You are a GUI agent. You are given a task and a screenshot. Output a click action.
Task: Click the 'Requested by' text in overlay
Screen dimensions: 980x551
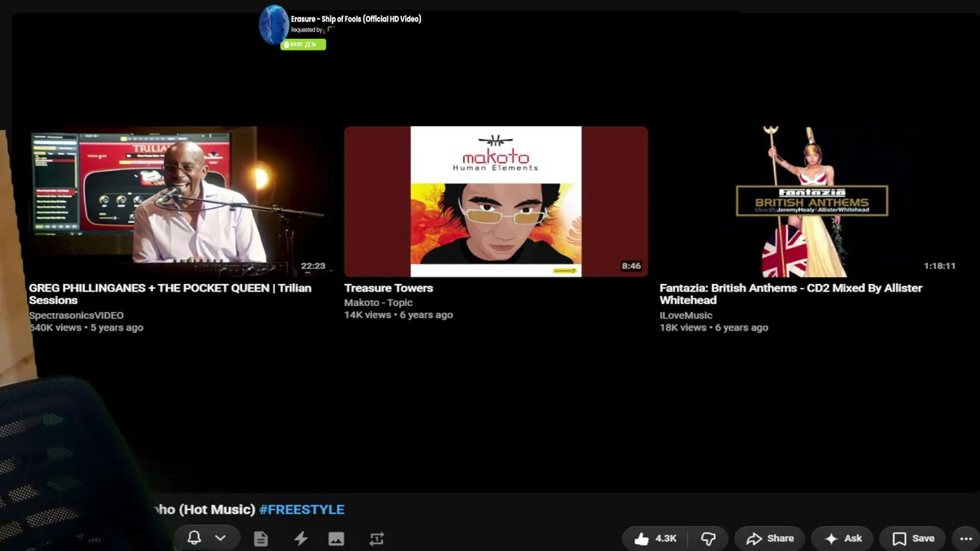point(307,30)
